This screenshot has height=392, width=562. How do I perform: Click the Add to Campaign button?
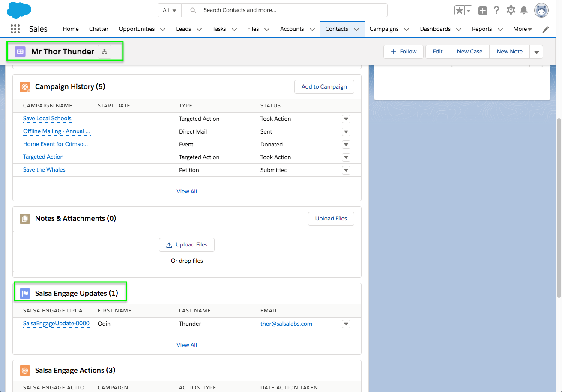[x=324, y=87]
